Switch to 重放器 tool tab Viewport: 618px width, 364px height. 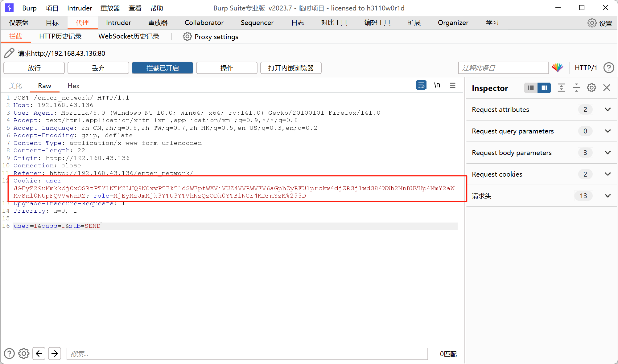pos(158,23)
